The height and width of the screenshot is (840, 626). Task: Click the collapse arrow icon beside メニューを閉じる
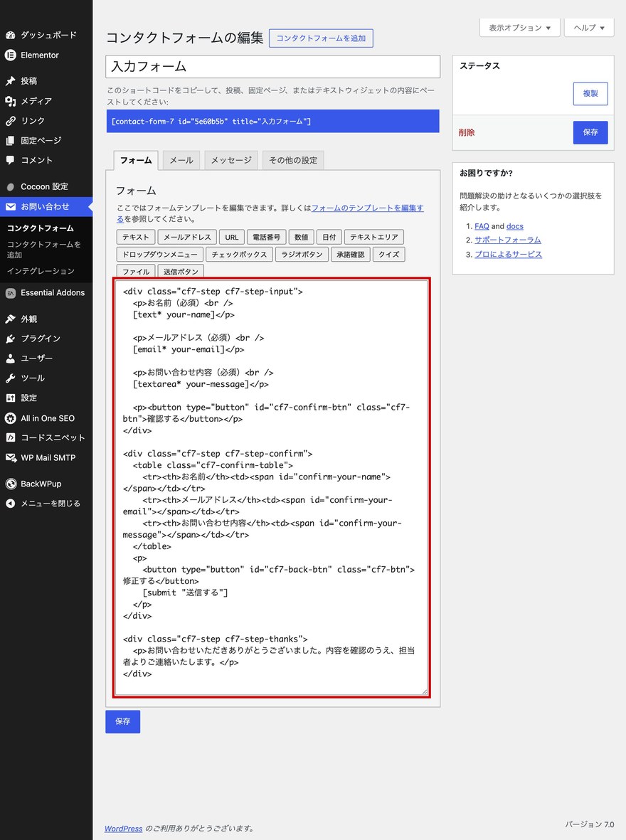10,504
